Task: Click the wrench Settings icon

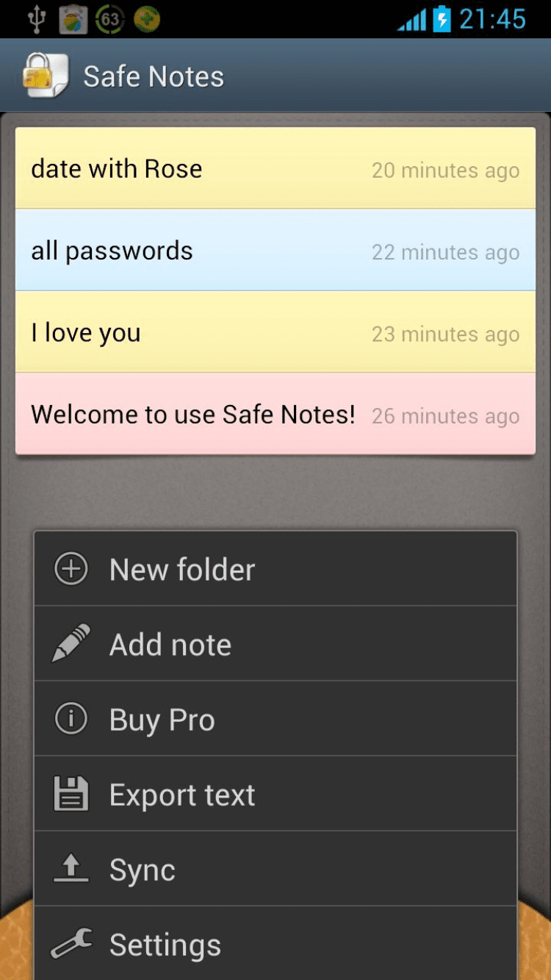Action: [71, 944]
